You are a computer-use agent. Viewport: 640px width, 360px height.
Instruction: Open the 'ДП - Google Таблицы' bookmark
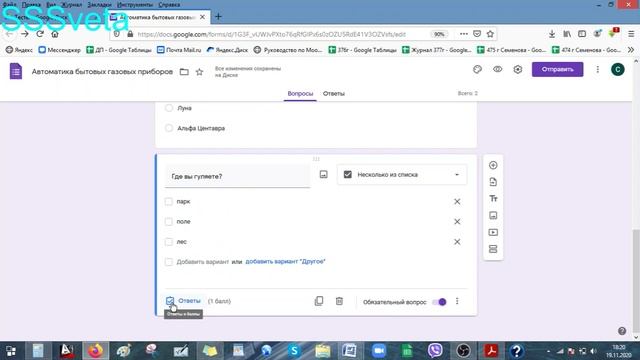(x=119, y=50)
